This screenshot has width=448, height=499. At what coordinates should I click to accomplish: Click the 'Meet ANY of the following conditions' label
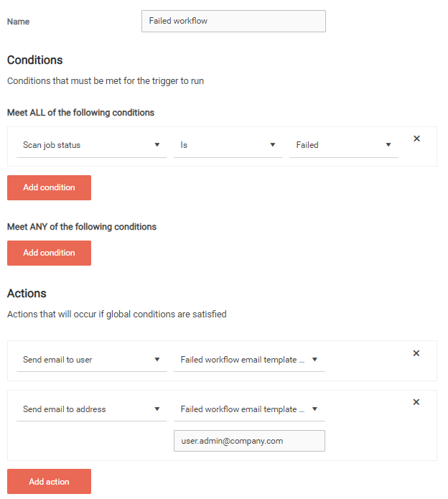tap(81, 227)
